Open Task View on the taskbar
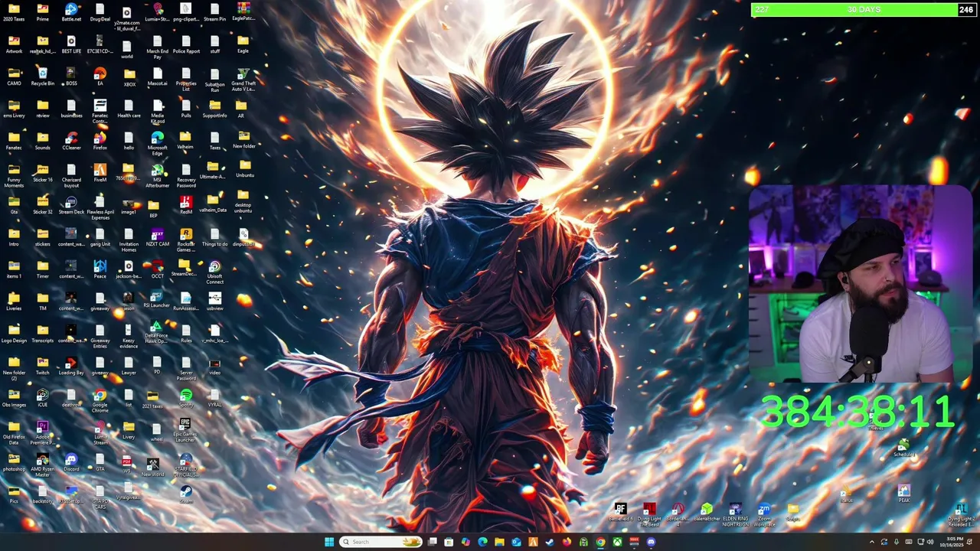 pyautogui.click(x=432, y=542)
